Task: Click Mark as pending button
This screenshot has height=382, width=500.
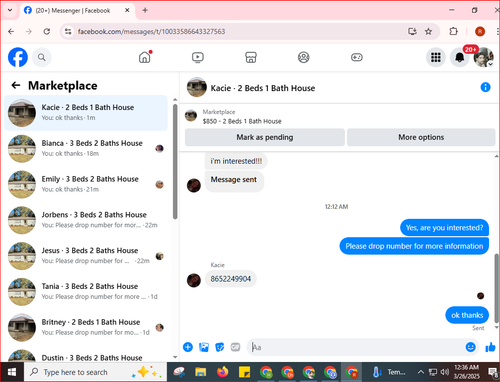Action: click(265, 137)
